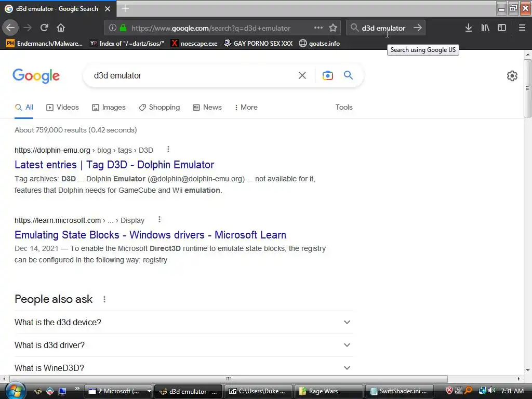Click the green padlock security icon
The height and width of the screenshot is (399, 532).
pyautogui.click(x=123, y=28)
